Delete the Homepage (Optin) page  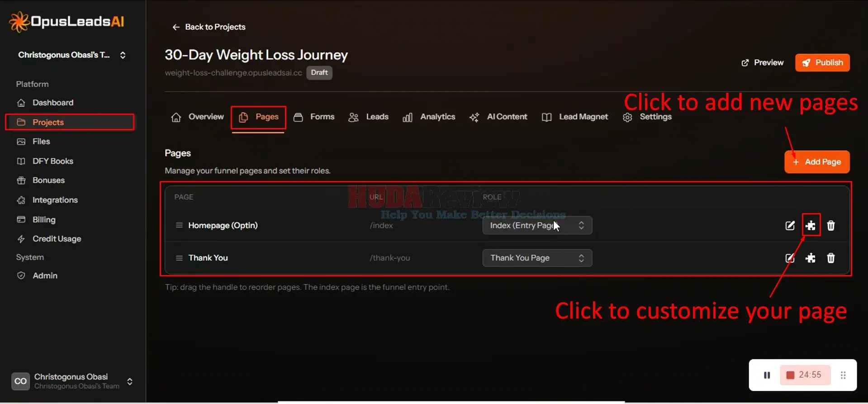[x=831, y=226]
